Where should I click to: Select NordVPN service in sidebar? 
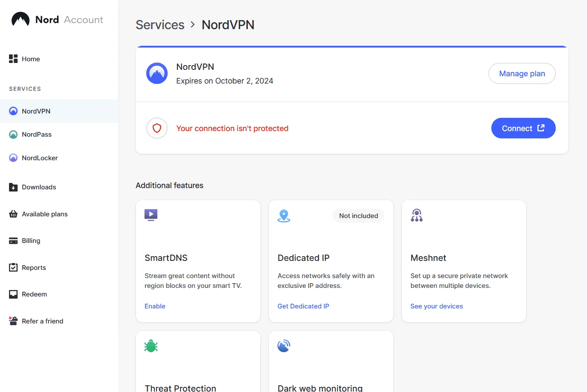[59, 111]
